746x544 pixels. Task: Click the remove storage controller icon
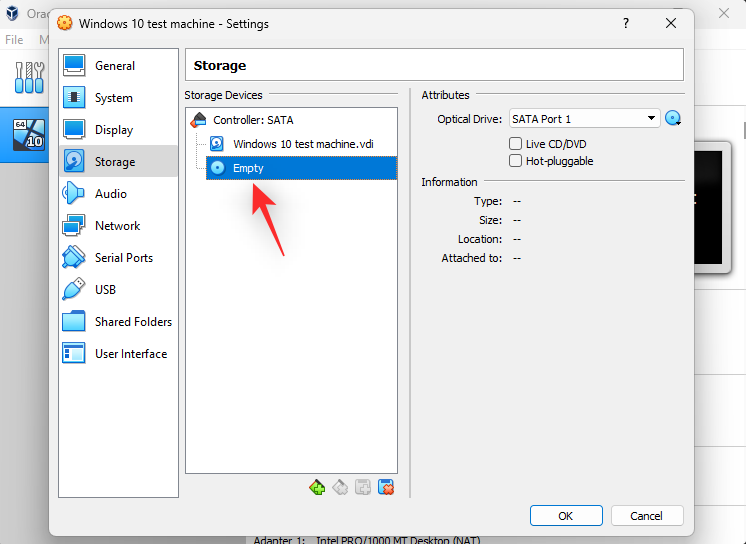click(x=340, y=487)
